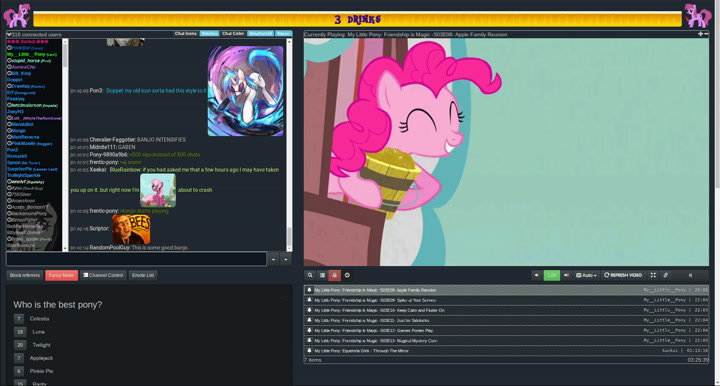
Task: Vote for Luna in the poll
Action: click(20, 331)
